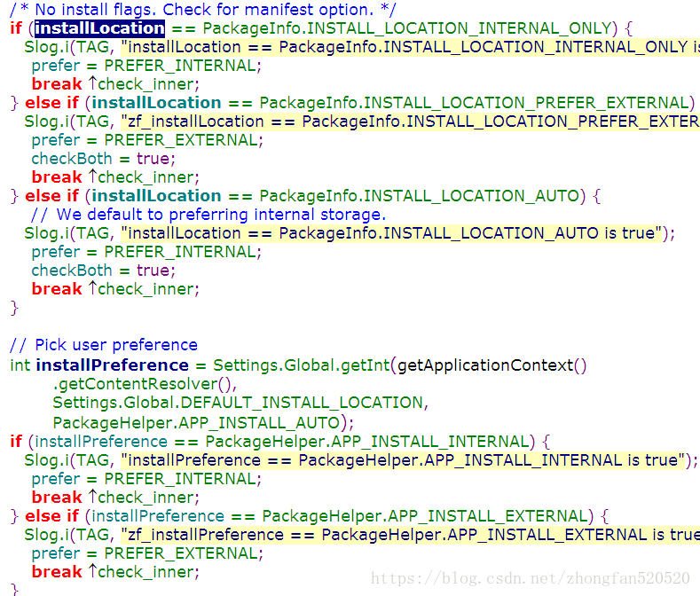This screenshot has width=700, height=596.
Task: Click the 'int' keyword before installPreference
Action: coord(20,365)
